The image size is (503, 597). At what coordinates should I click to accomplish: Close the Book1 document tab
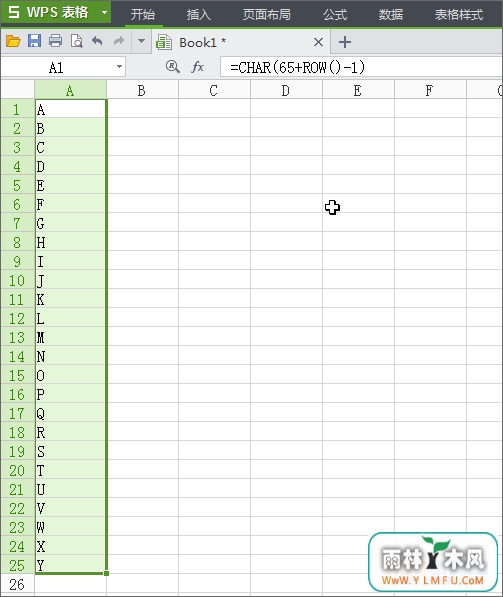[x=318, y=42]
